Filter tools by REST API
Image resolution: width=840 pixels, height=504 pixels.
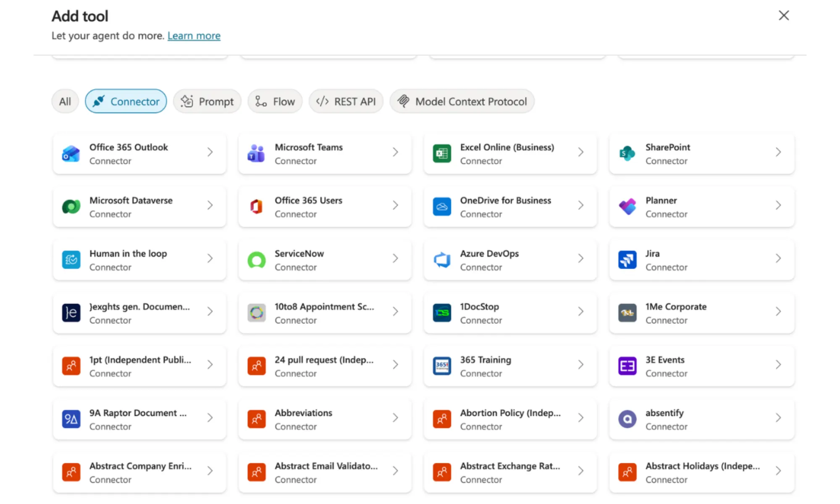(346, 101)
